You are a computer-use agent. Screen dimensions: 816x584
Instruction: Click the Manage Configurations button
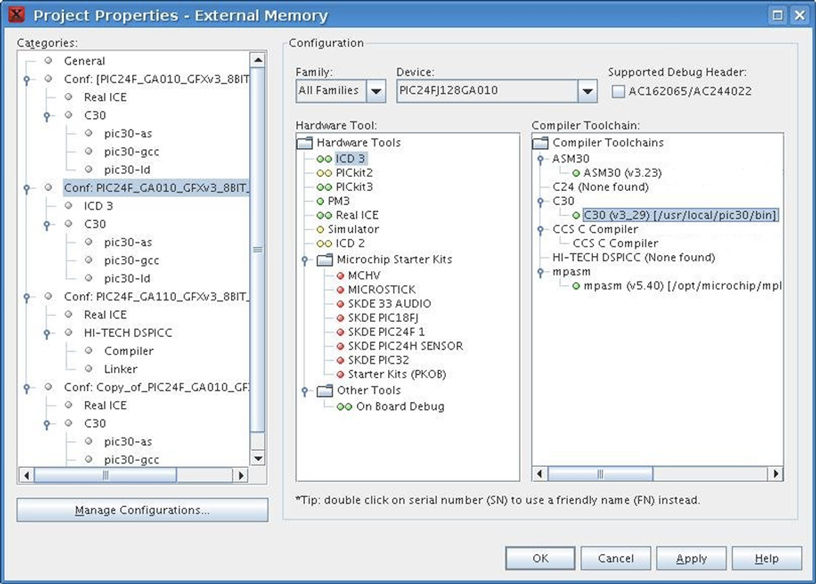click(140, 510)
